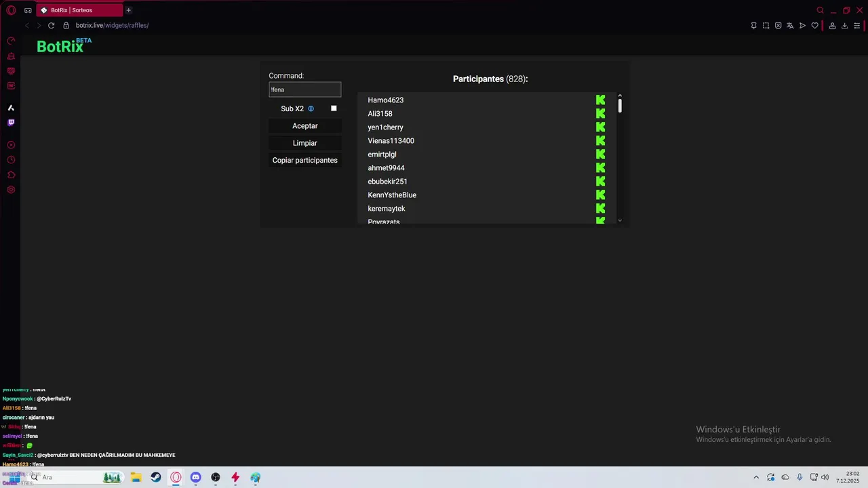Select participant yen1cherry

[385, 127]
